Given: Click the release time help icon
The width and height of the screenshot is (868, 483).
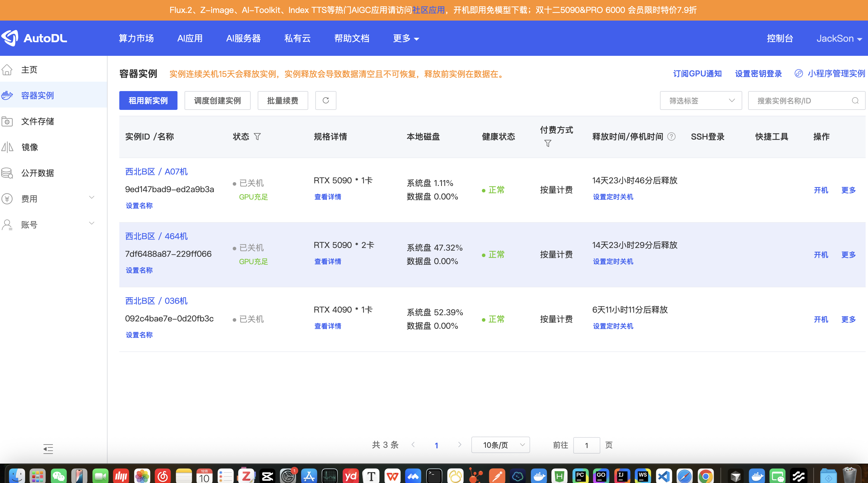Looking at the screenshot, I should coord(671,136).
